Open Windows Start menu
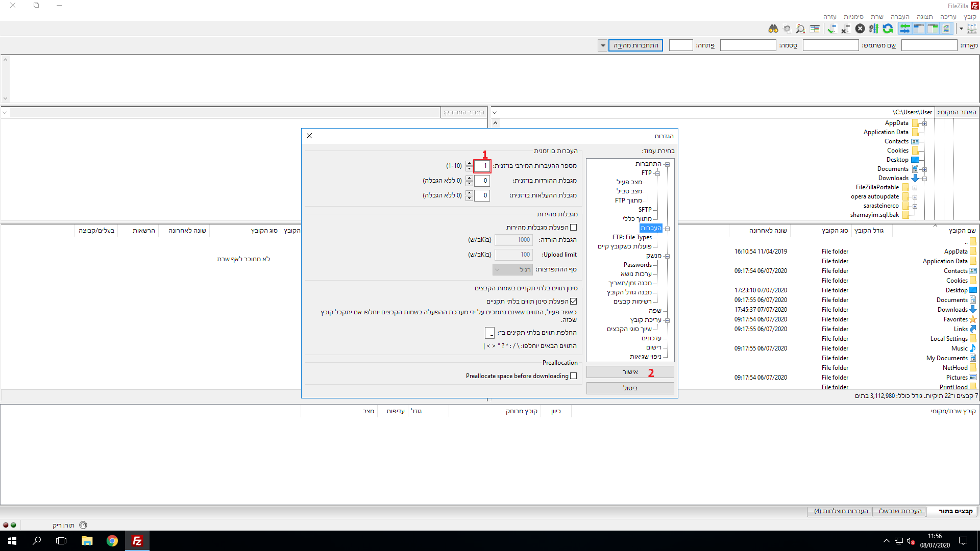The image size is (980, 551). tap(12, 541)
